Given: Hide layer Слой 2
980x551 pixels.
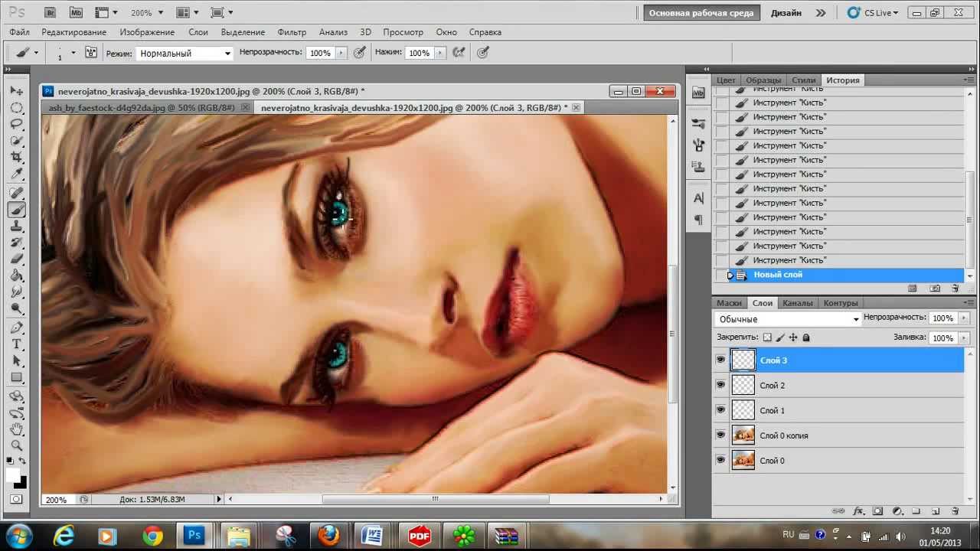Looking at the screenshot, I should click(720, 385).
